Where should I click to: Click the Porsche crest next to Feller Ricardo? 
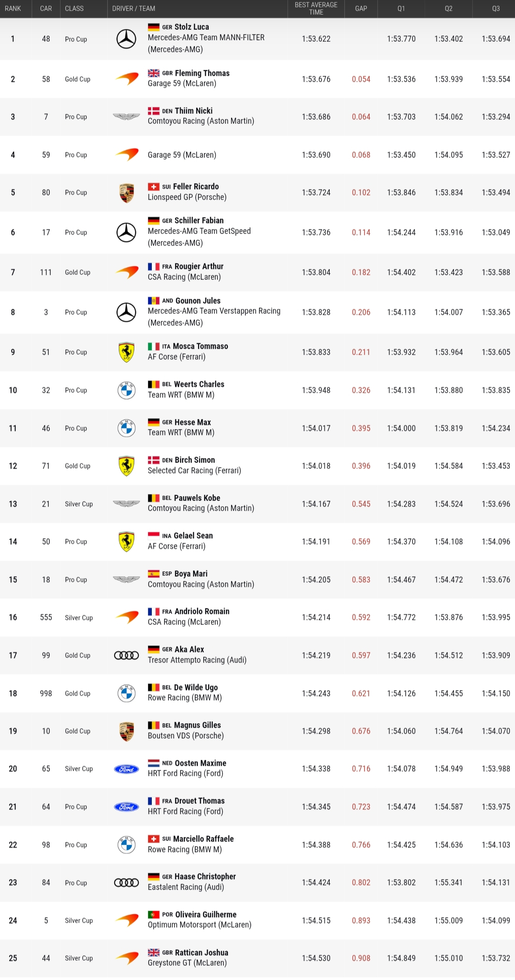pyautogui.click(x=127, y=193)
